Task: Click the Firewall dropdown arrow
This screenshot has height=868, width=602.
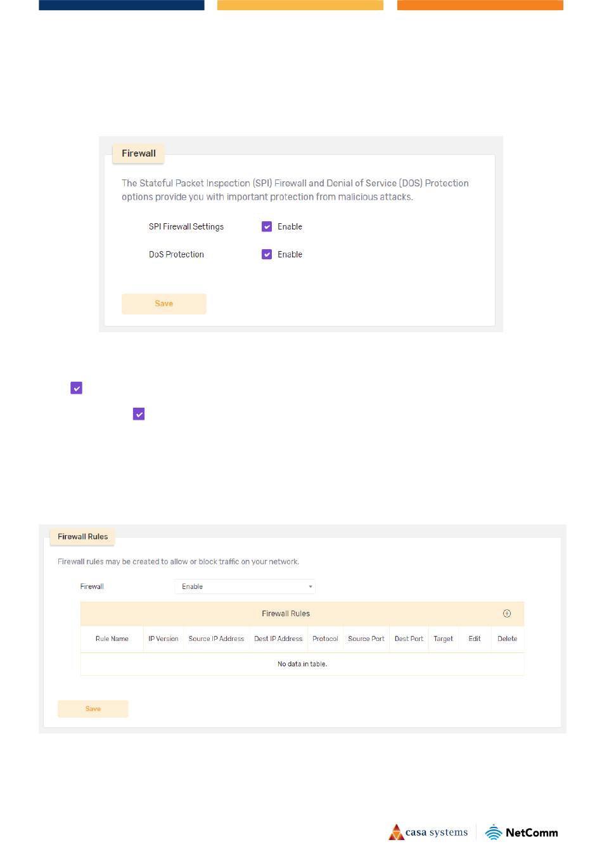Action: [x=310, y=586]
